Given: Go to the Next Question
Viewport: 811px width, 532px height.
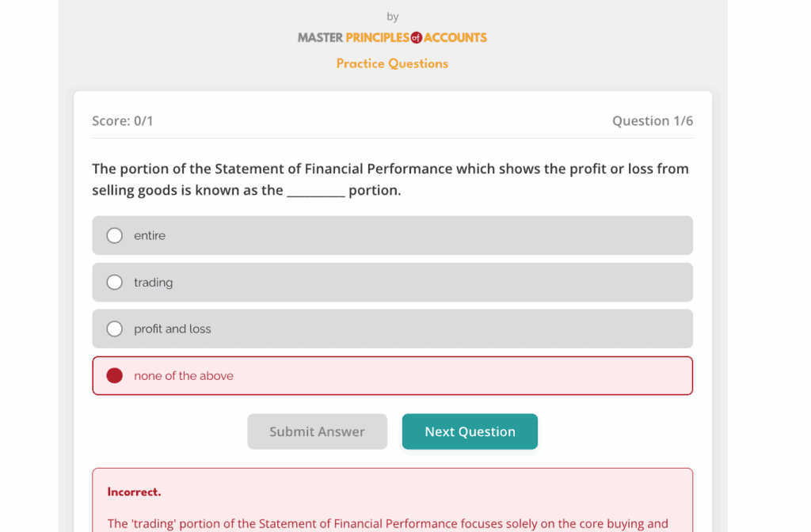Looking at the screenshot, I should coord(470,431).
